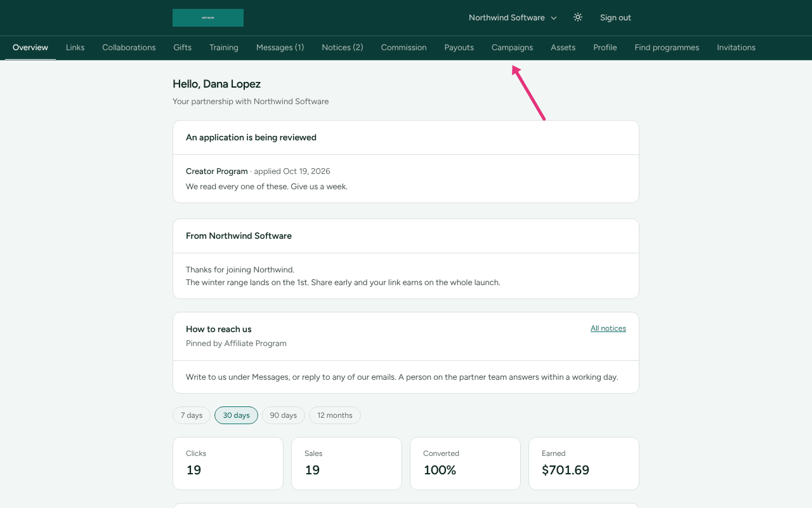Open the Notices (2) tab

tap(343, 48)
